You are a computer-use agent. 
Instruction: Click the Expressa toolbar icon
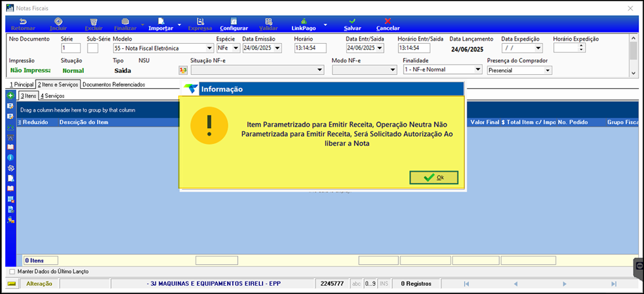200,22
